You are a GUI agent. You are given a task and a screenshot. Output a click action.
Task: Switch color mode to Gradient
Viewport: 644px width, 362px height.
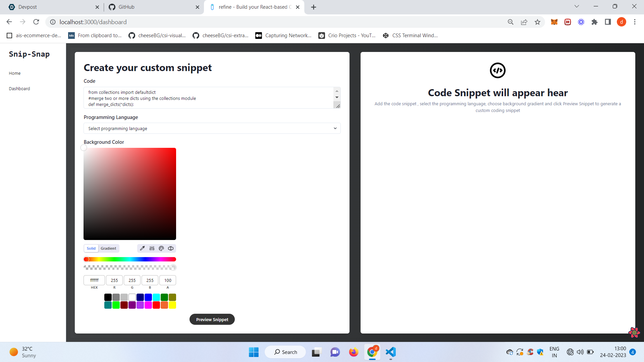108,248
